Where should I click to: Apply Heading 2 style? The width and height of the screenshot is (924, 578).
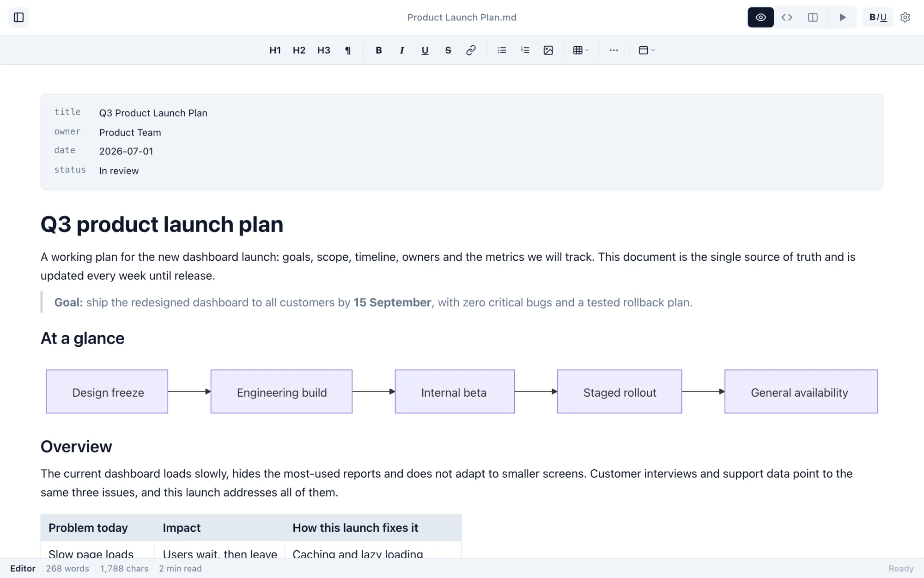(299, 50)
